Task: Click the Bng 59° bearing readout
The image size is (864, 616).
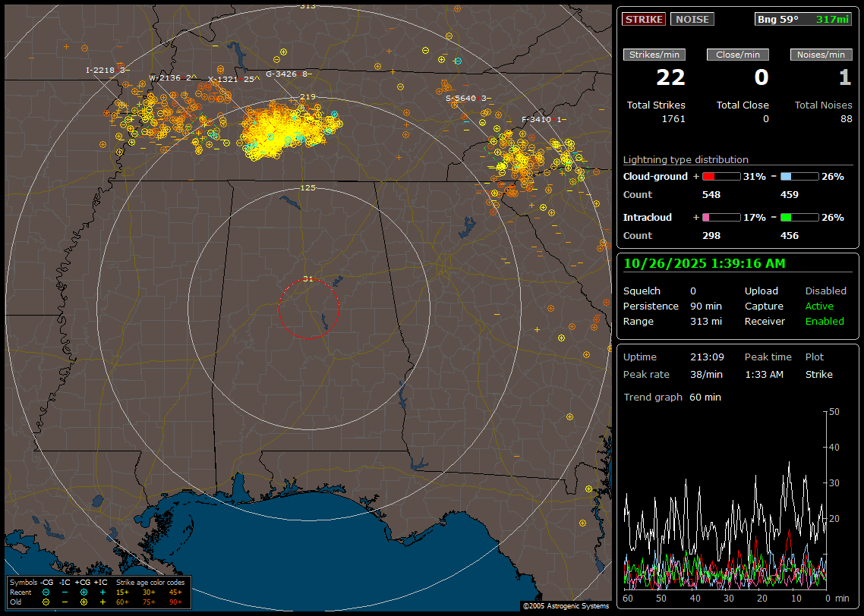Action: 779,19
